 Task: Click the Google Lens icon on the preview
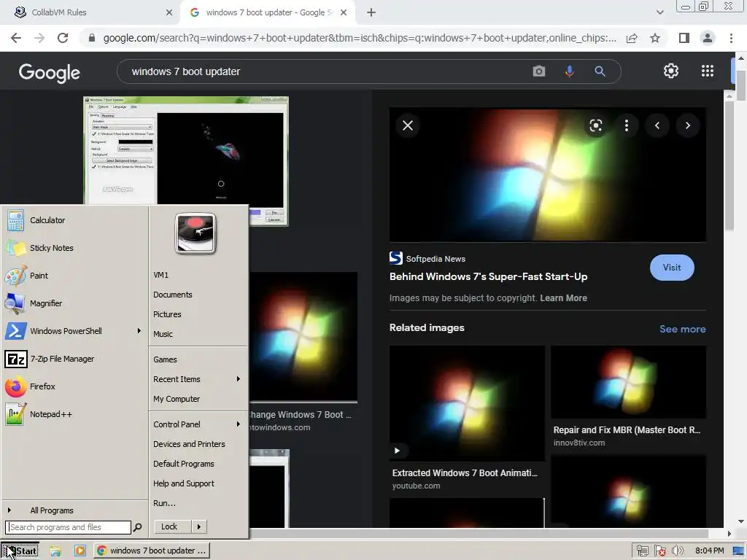coord(595,125)
